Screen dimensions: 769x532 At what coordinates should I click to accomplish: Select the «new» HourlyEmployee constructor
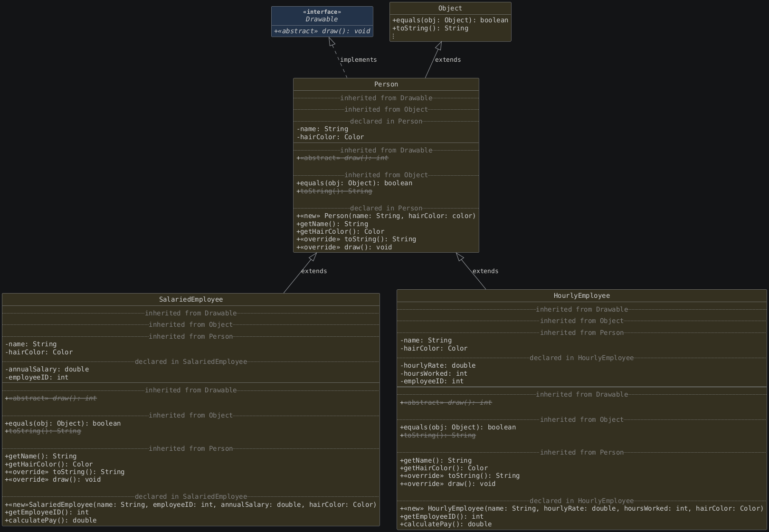[582, 509]
